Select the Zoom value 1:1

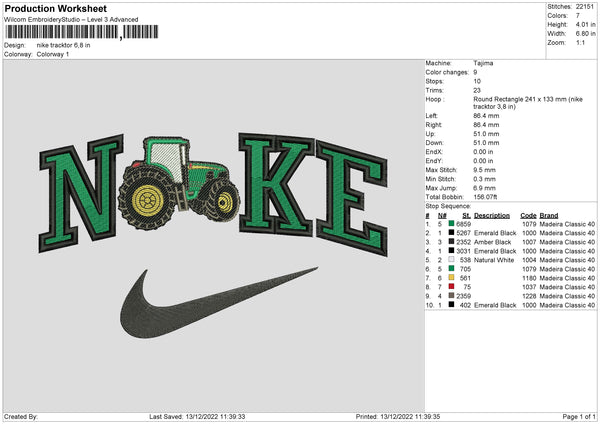click(580, 42)
